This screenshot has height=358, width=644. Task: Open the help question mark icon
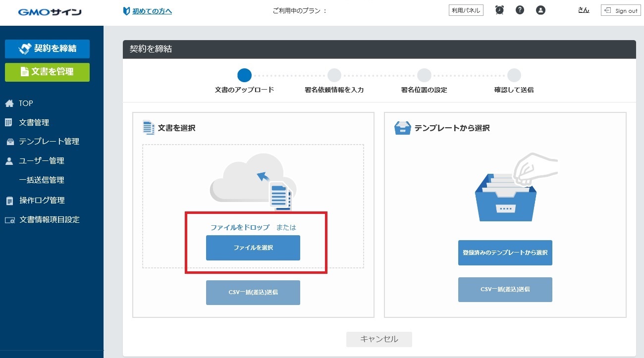coord(520,10)
